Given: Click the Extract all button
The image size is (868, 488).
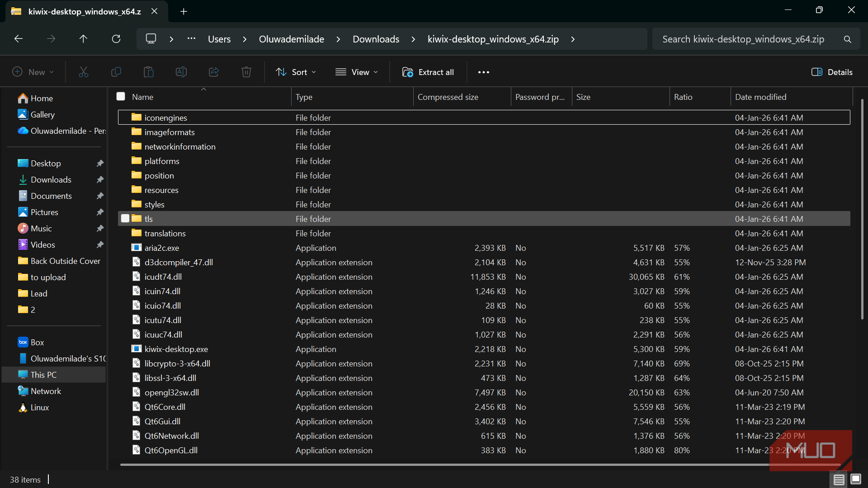Looking at the screenshot, I should (x=428, y=72).
